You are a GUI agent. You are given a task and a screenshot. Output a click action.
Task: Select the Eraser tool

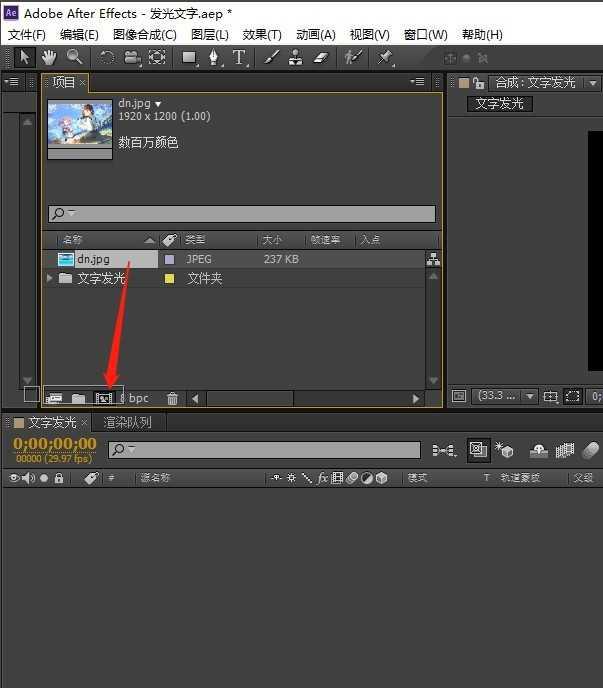(x=321, y=58)
